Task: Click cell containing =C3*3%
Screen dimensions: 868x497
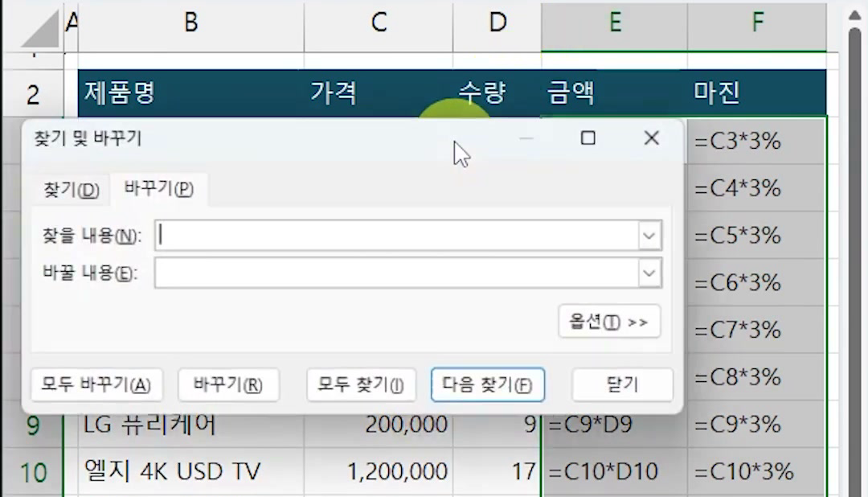Action: pos(757,142)
